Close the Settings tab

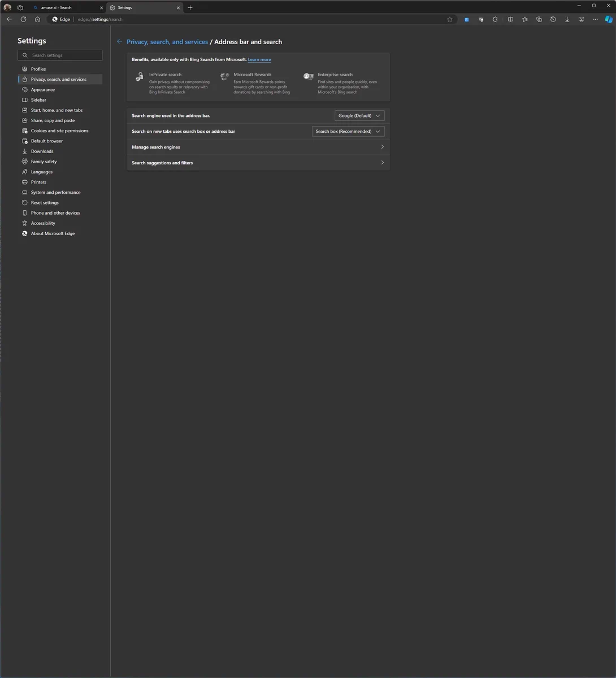coord(179,8)
